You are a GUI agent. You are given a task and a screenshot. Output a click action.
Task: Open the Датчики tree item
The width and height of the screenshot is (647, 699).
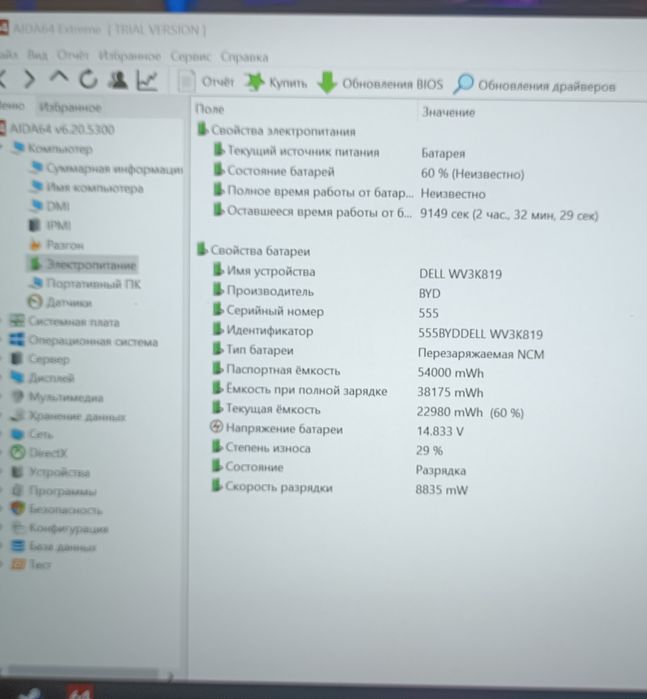click(x=60, y=303)
